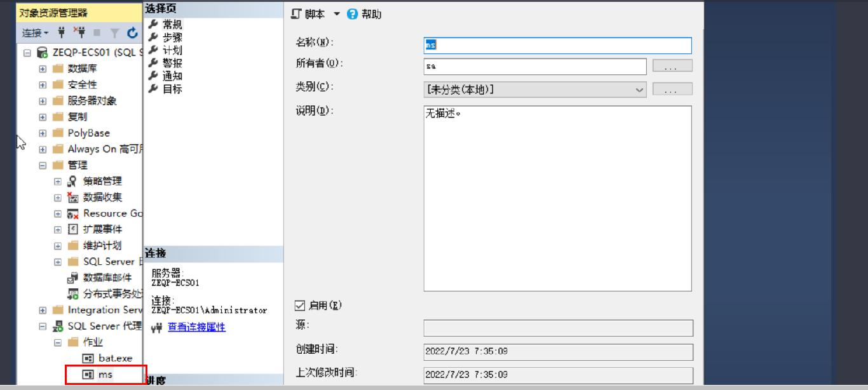Click the refresh icon in Object Explorer toolbar

132,32
